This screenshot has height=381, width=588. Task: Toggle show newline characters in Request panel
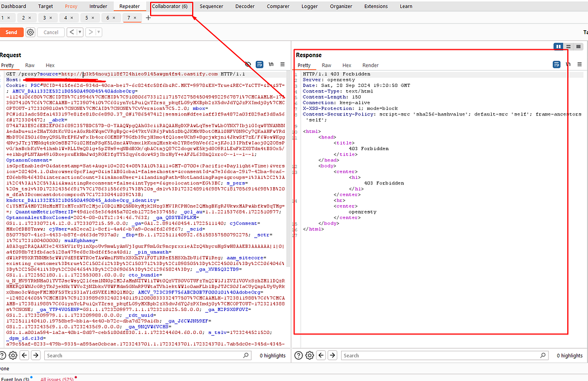click(271, 64)
